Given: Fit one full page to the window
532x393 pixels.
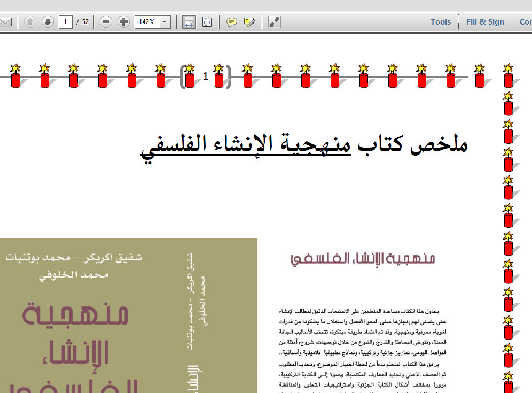Looking at the screenshot, I should (207, 22).
